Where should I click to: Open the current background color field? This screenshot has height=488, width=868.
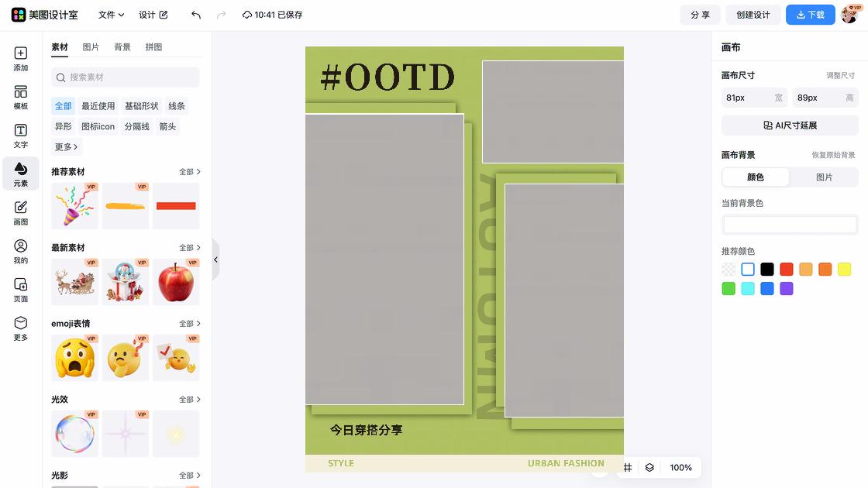[x=790, y=225]
